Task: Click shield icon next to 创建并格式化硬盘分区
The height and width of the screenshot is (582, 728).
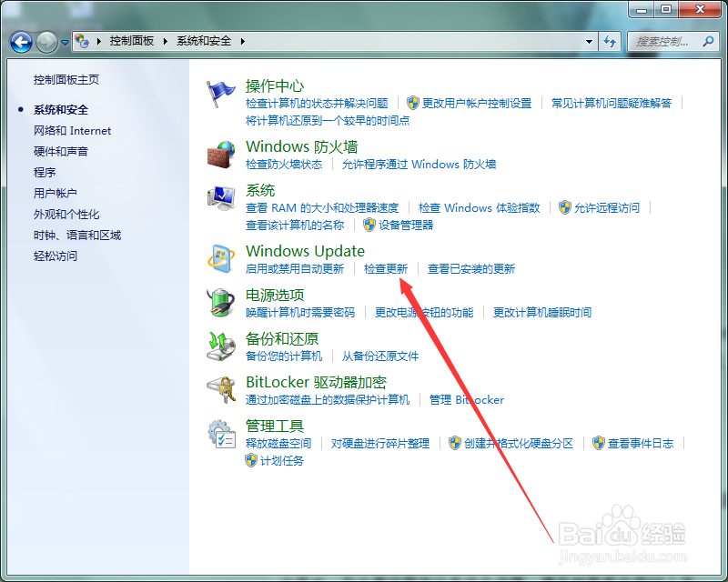Action: (x=454, y=443)
